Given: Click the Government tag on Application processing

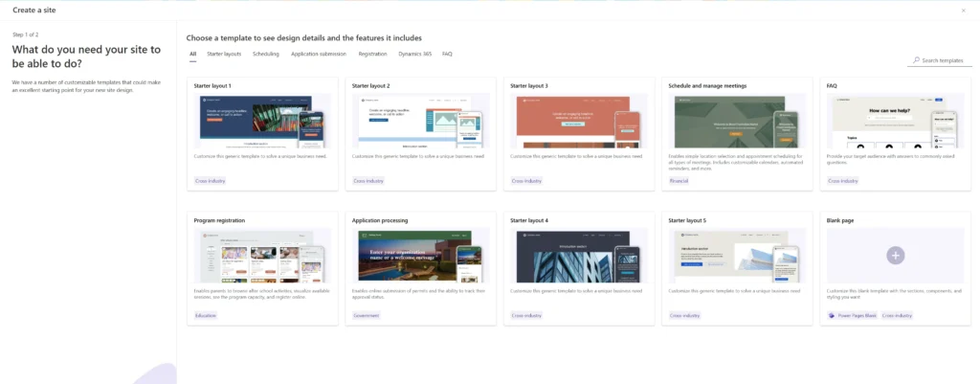Looking at the screenshot, I should [x=367, y=315].
